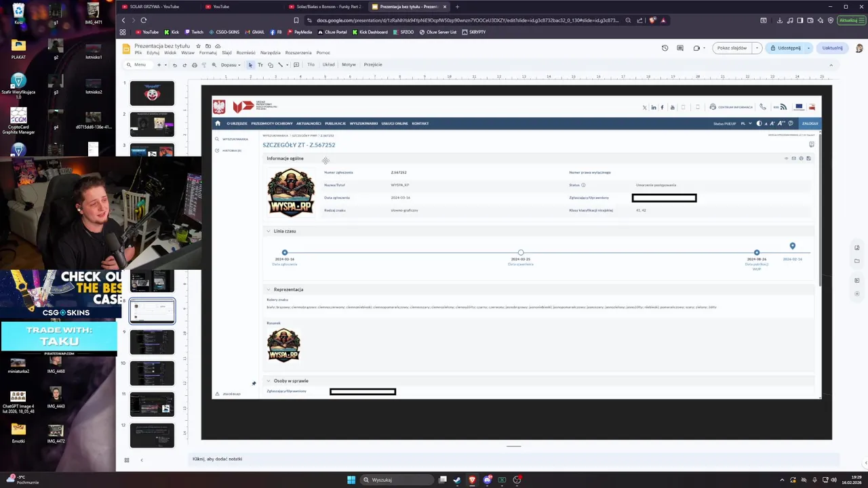This screenshot has height=488, width=868.
Task: Open the Windows Start menu
Action: point(351,480)
